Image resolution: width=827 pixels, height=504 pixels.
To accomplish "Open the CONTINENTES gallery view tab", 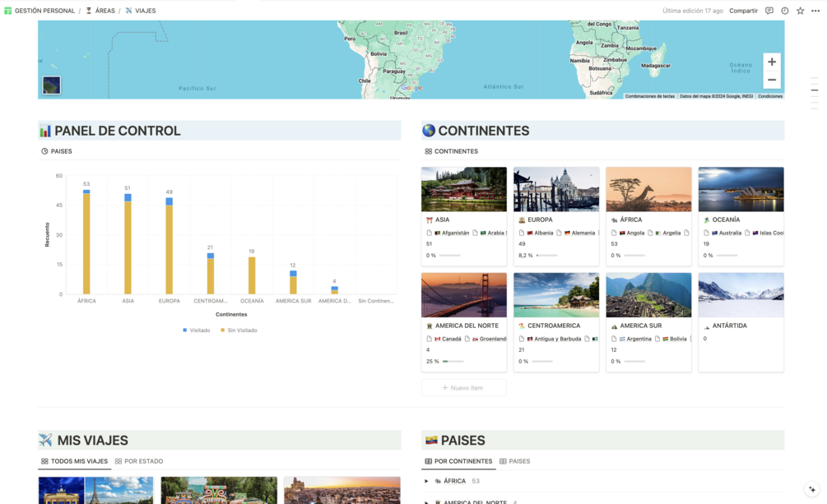I will click(452, 151).
